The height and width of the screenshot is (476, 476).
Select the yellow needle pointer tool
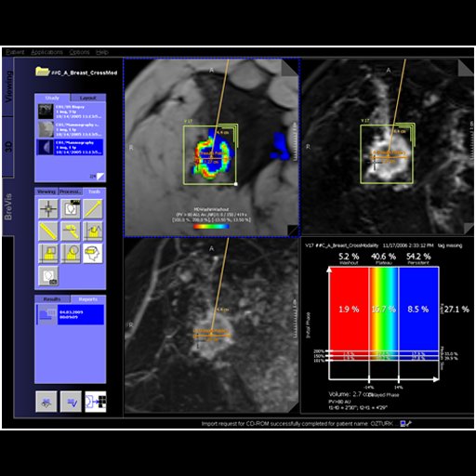point(93,208)
